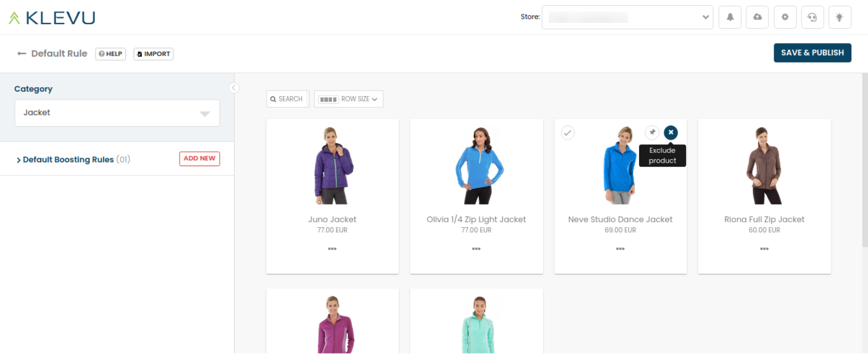Open the Store selector dropdown
This screenshot has width=868, height=354.
(628, 17)
